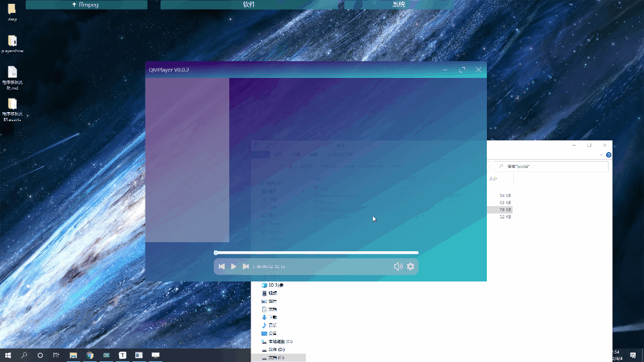Open Cortana circle on taskbar

(40, 355)
